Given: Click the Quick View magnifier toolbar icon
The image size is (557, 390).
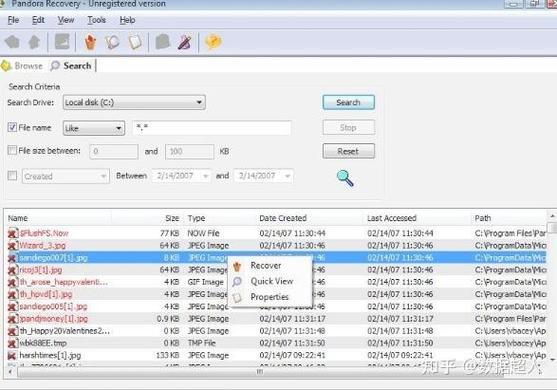Looking at the screenshot, I should coord(112,42).
